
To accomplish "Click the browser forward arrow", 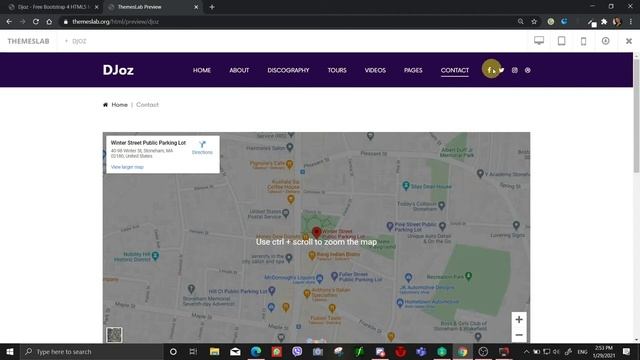I will point(22,22).
